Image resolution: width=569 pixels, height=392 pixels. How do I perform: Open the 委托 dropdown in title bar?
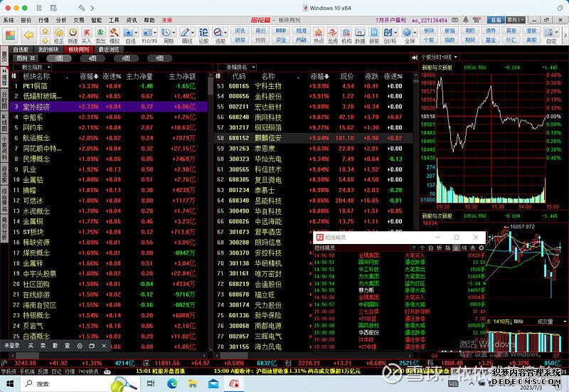(x=516, y=20)
